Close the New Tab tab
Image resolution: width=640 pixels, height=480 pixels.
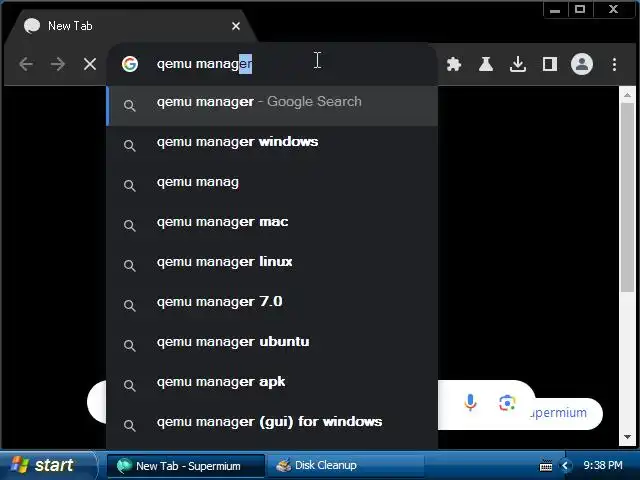click(x=236, y=26)
